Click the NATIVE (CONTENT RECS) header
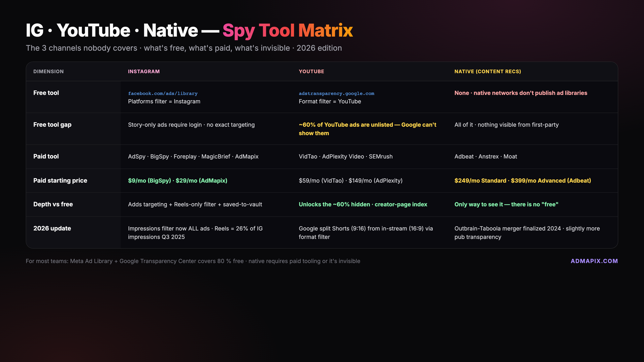 (x=487, y=71)
